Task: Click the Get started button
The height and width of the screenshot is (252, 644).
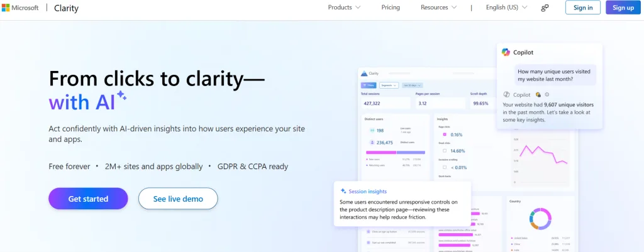Action: [x=88, y=199]
